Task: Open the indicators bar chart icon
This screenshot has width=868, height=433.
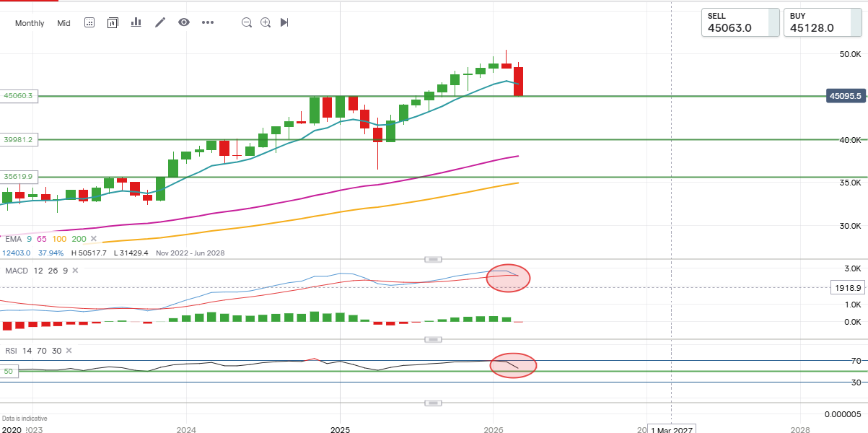Action: pos(136,22)
